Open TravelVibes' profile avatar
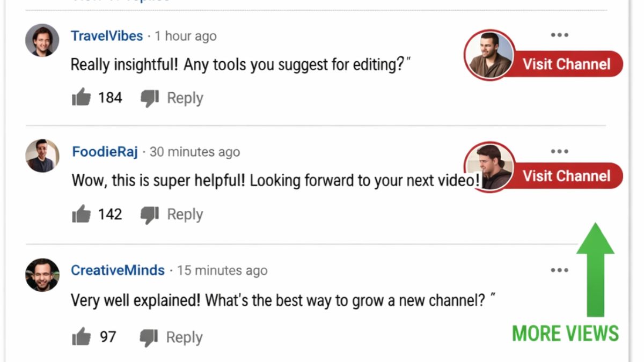The height and width of the screenshot is (362, 644). point(41,40)
